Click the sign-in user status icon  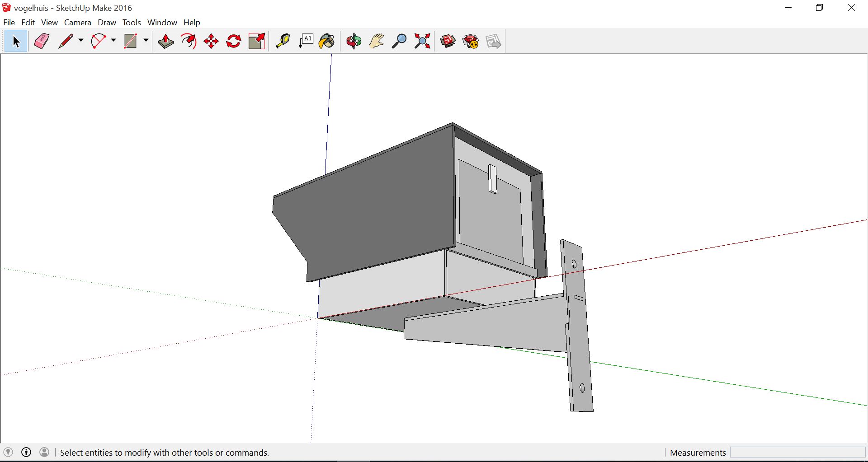click(x=44, y=452)
